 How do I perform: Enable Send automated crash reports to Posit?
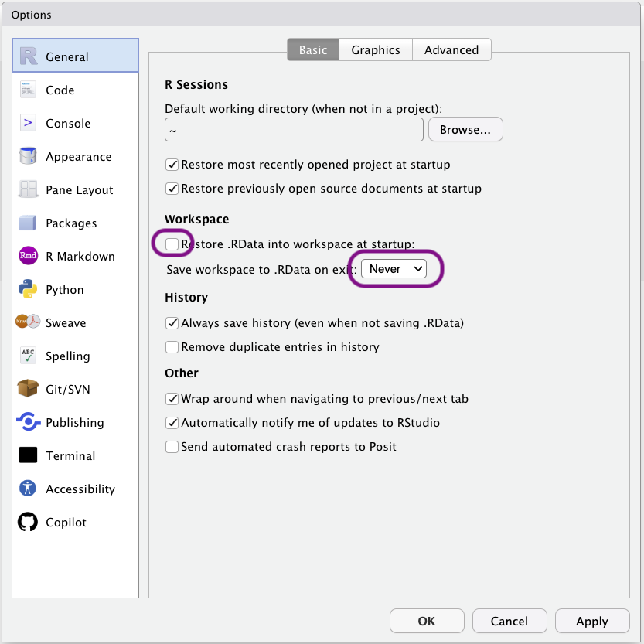172,447
